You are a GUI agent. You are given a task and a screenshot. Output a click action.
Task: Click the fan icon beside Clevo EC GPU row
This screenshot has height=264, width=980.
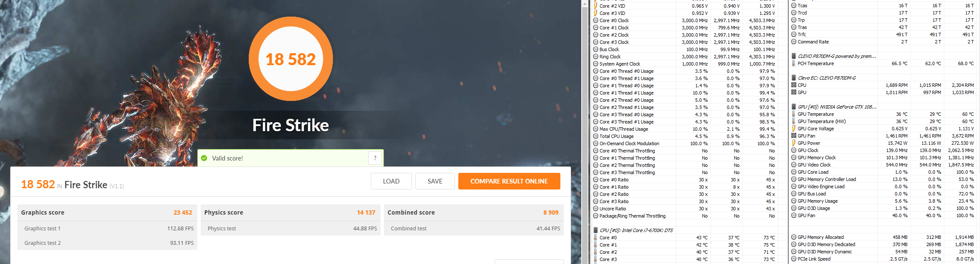[x=794, y=92]
